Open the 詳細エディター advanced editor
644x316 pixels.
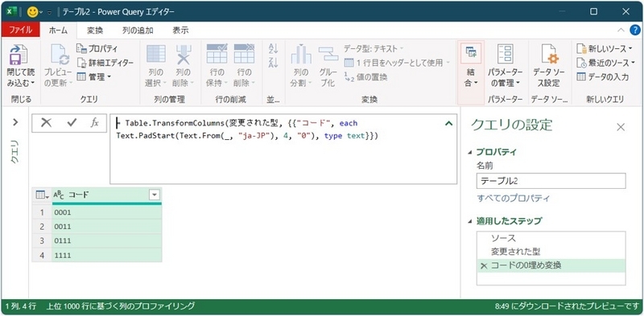pyautogui.click(x=105, y=63)
